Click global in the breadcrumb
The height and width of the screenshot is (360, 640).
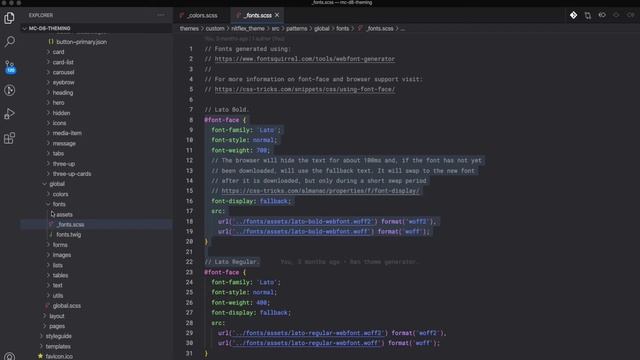pos(322,29)
